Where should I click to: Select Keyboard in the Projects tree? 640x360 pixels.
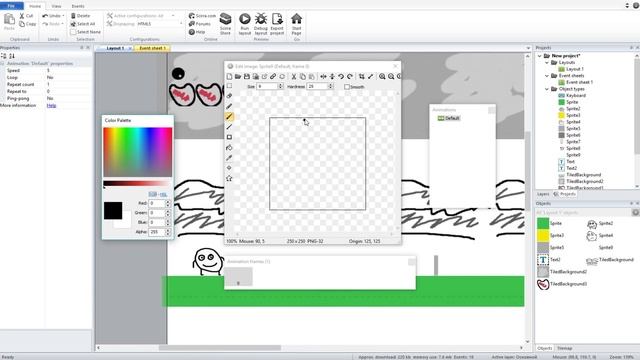pos(572,96)
